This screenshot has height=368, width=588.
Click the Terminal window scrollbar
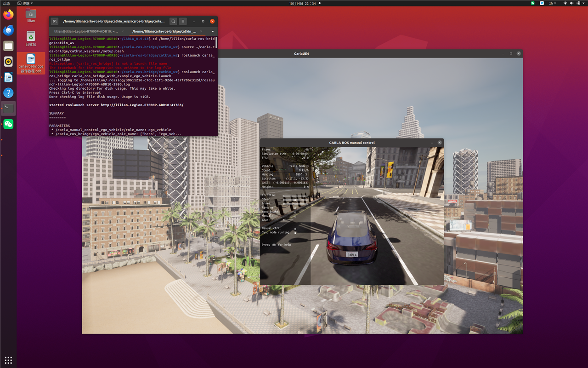coord(216,42)
